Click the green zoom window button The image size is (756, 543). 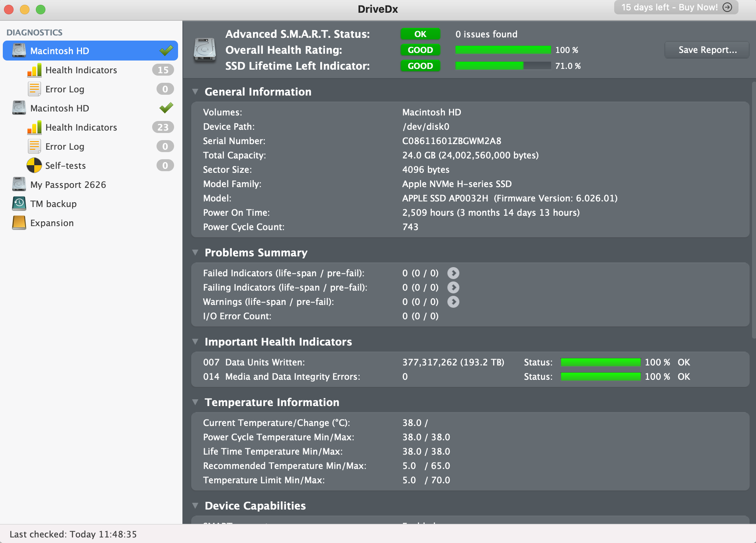(x=41, y=9)
